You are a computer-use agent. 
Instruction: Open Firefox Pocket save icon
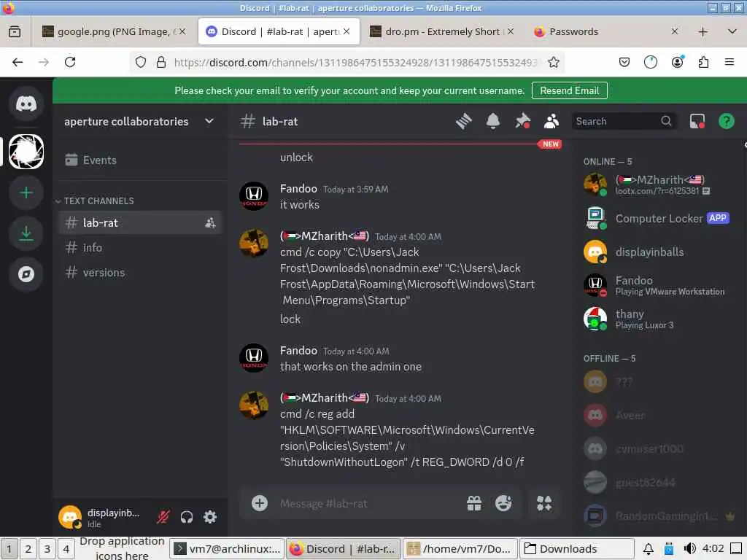[x=624, y=62]
